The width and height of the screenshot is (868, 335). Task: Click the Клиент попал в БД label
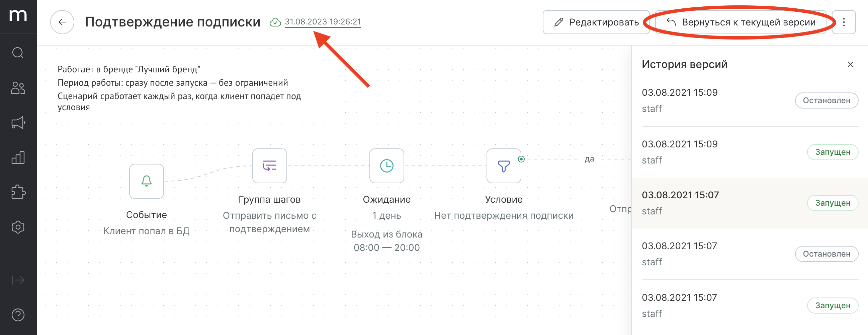coord(146,231)
